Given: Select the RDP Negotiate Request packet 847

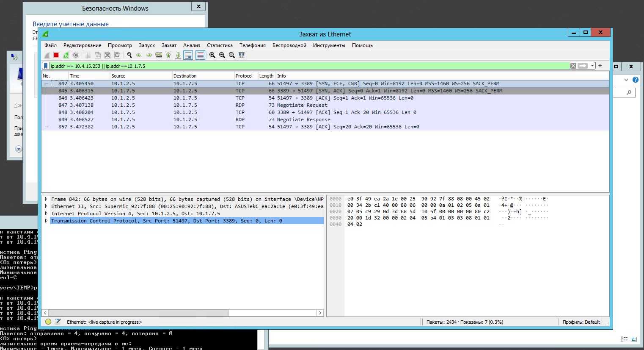Looking at the screenshot, I should pos(325,105).
